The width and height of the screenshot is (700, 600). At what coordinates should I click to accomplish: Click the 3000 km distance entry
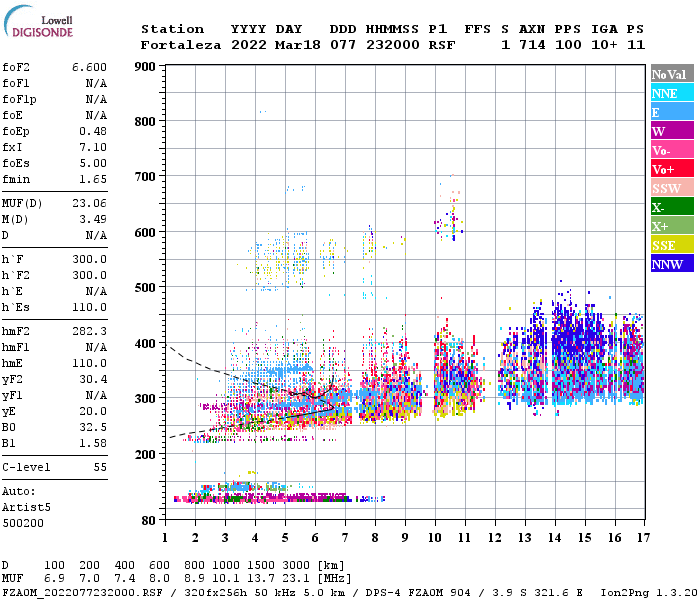pyautogui.click(x=296, y=566)
